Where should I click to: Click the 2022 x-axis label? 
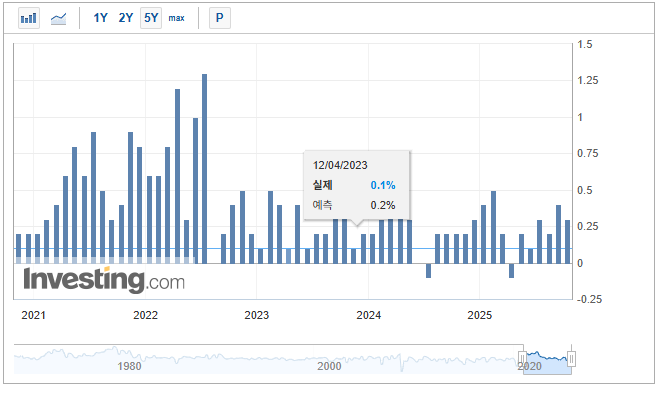coord(145,315)
